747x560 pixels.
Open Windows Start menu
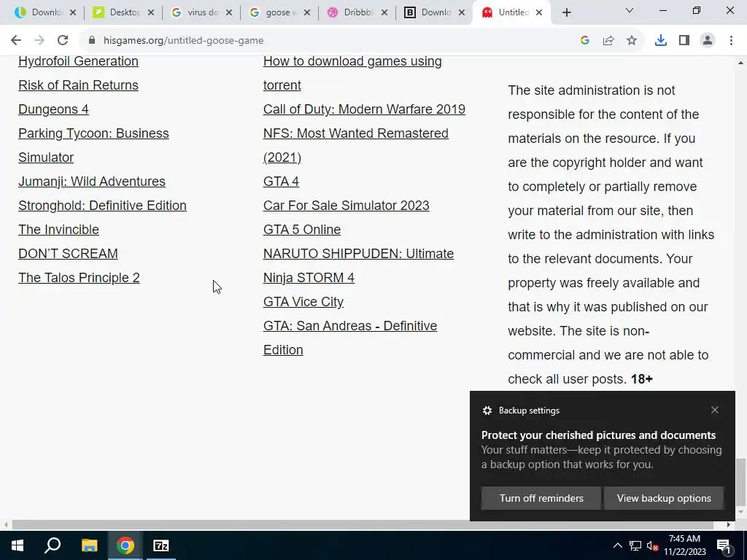pos(18,545)
